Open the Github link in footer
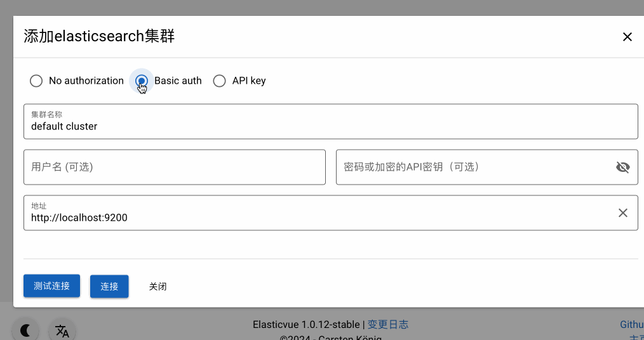Screen dimensions: 644x340 pos(632,324)
